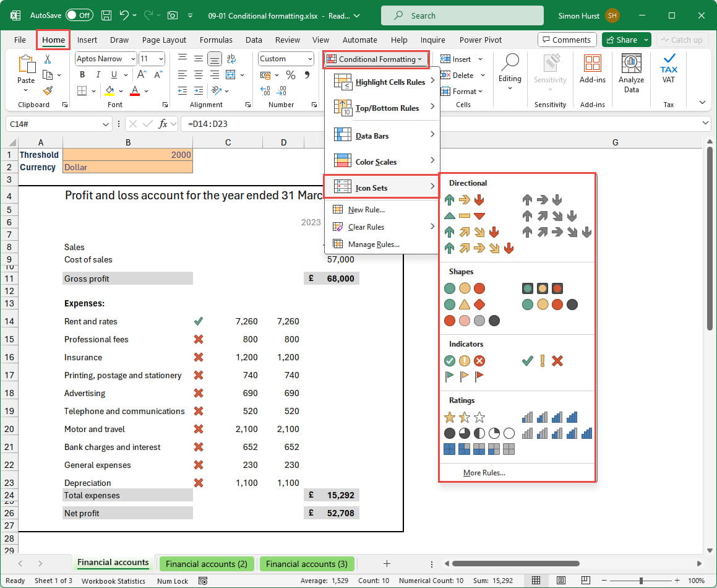Select the 3 Stars rating icon set
717x588 pixels.
point(464,417)
